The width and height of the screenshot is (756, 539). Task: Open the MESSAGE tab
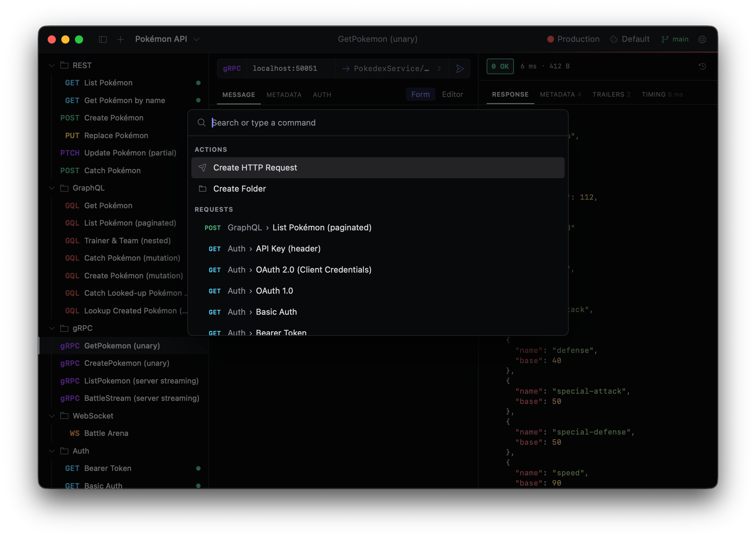(x=239, y=95)
